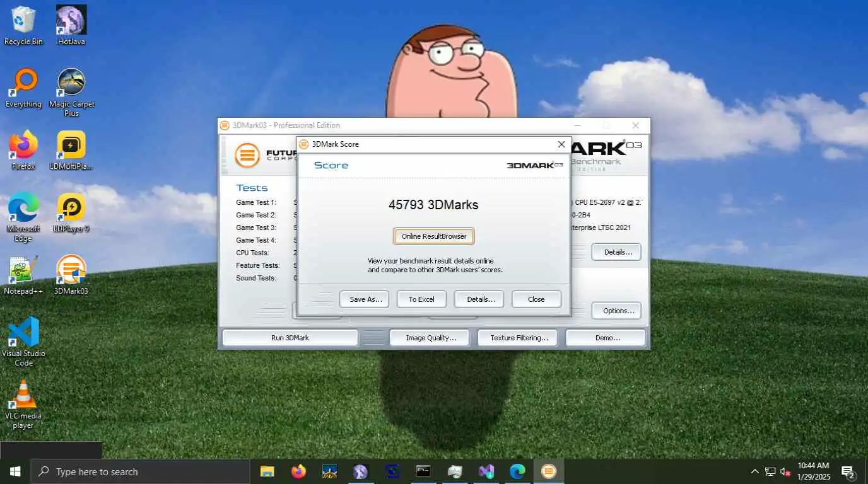Click the CPU Tests label
The width and height of the screenshot is (868, 484).
pyautogui.click(x=252, y=253)
